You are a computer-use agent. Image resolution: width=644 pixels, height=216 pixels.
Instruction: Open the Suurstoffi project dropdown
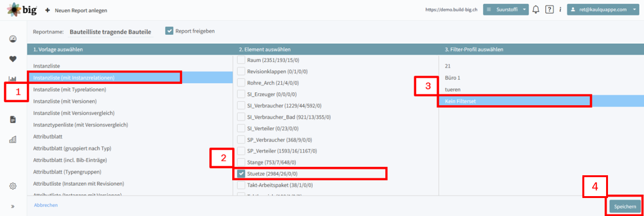pos(506,9)
